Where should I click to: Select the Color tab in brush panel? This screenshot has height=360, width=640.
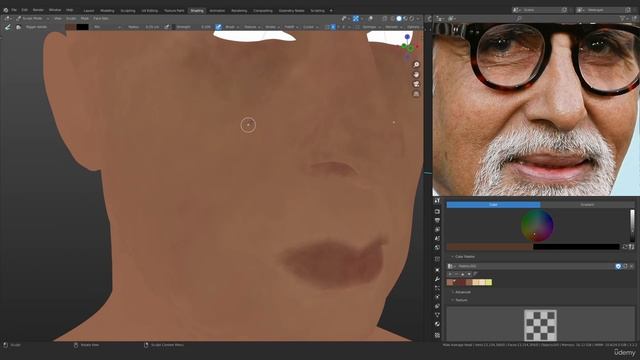pos(493,204)
